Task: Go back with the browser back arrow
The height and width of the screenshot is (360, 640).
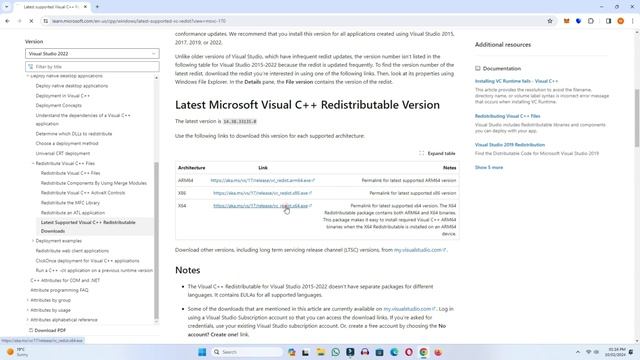Action: 7,21
